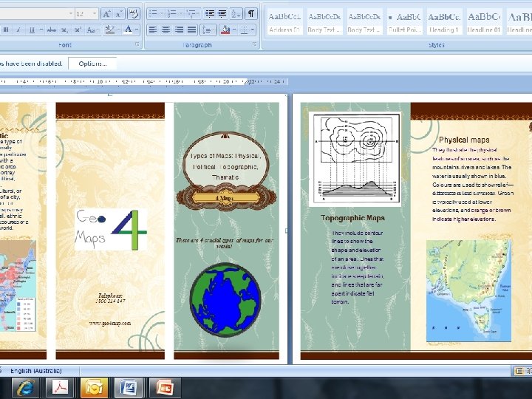Select the Bullet Point style
This screenshot has height=399, width=532.
click(x=404, y=21)
